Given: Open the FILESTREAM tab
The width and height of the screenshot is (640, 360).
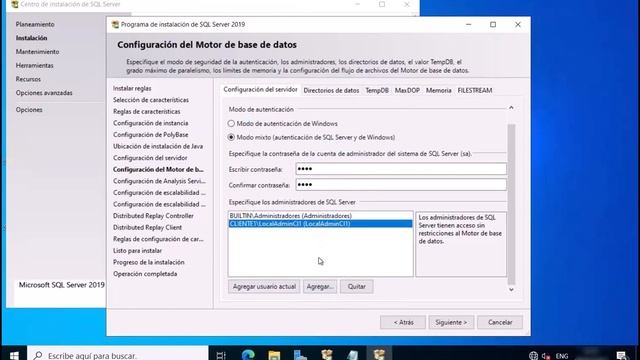Looking at the screenshot, I should point(475,91).
